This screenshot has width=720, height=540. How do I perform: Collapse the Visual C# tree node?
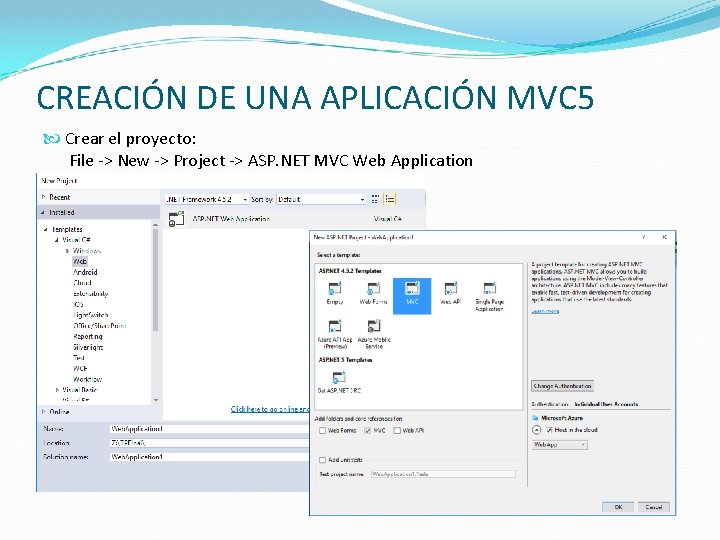click(x=56, y=240)
